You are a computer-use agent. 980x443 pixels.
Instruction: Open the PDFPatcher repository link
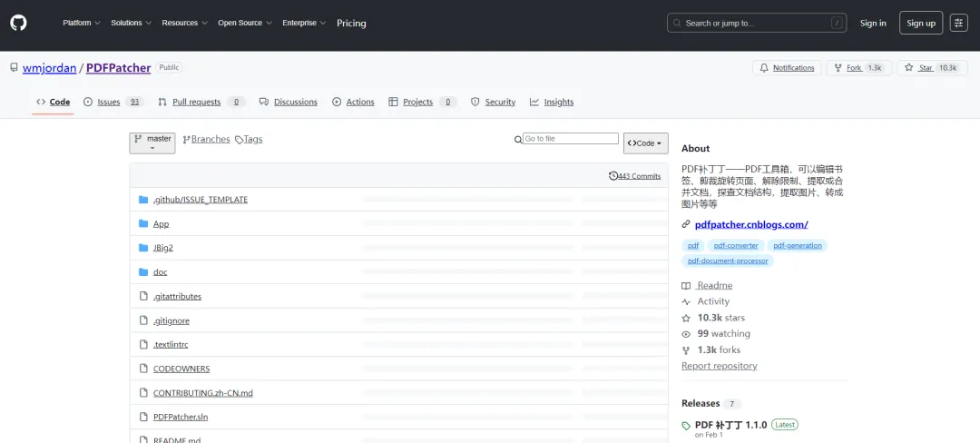point(119,68)
